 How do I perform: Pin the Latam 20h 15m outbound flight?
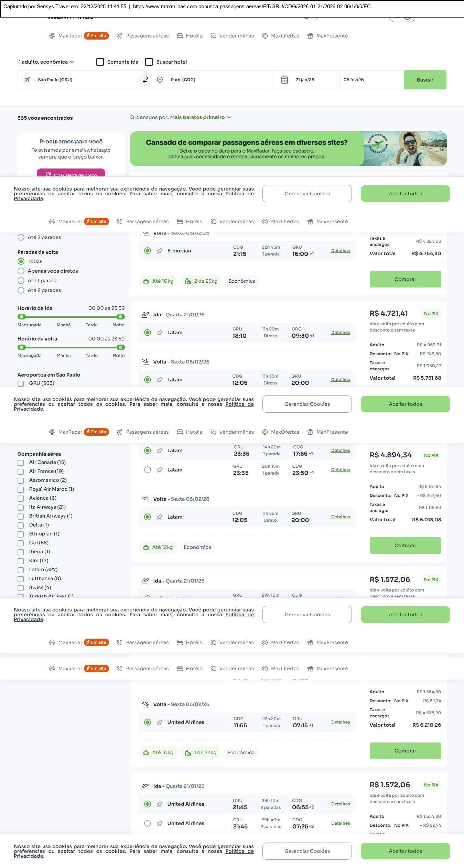pos(160,470)
